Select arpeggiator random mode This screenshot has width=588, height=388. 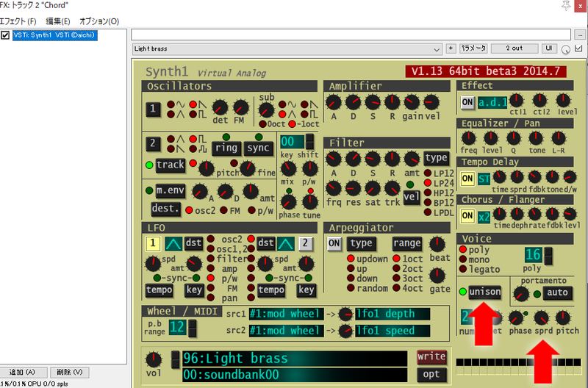[x=351, y=288]
